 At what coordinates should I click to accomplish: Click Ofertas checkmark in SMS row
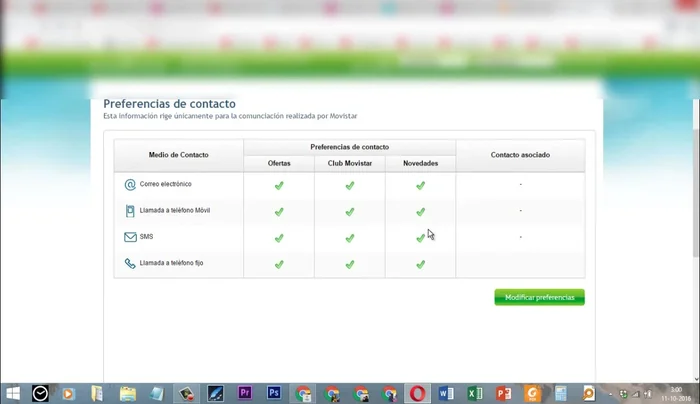click(x=279, y=238)
